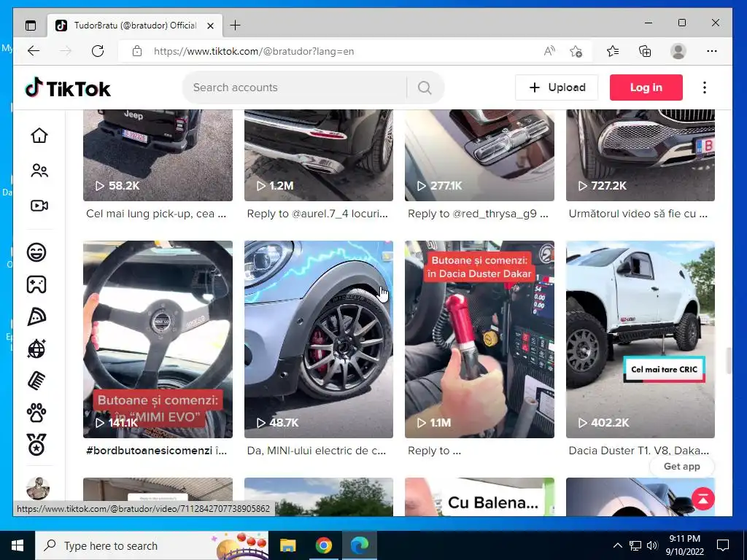Show hidden system tray icons chevron
The image size is (747, 560).
617,545
